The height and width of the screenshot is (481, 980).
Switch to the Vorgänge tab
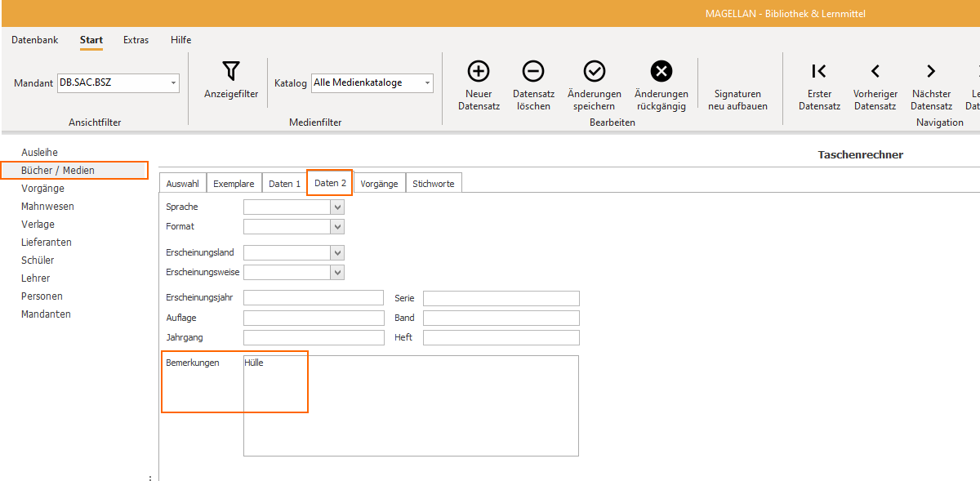(x=379, y=184)
